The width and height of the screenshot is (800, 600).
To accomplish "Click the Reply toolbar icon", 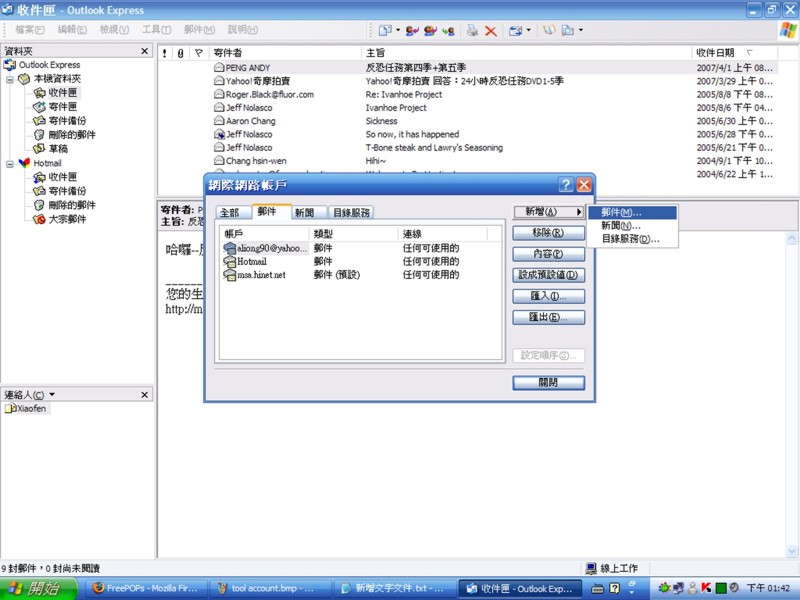I will pos(412,31).
